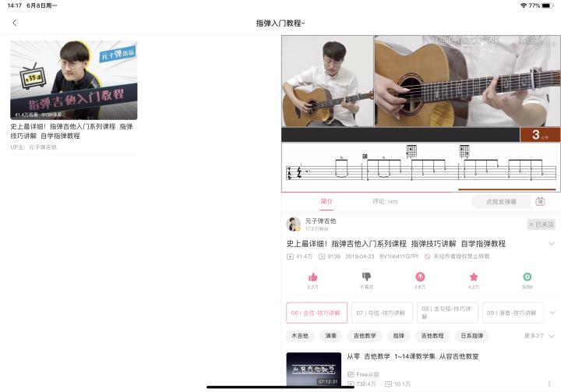Expand the 更多3个 tags dropdown

pos(539,336)
